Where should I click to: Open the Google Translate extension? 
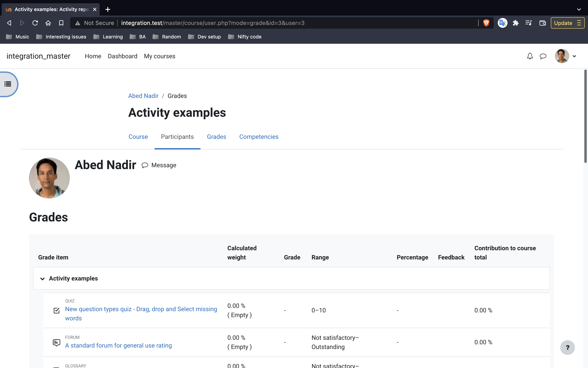pos(502,23)
